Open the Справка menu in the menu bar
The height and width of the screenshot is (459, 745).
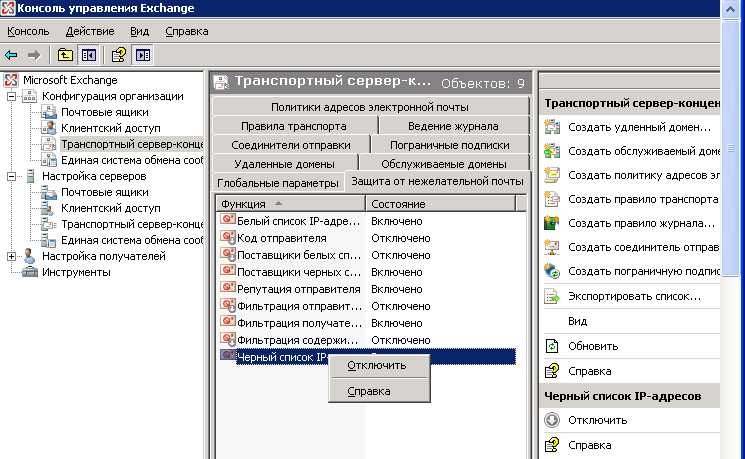pyautogui.click(x=187, y=31)
